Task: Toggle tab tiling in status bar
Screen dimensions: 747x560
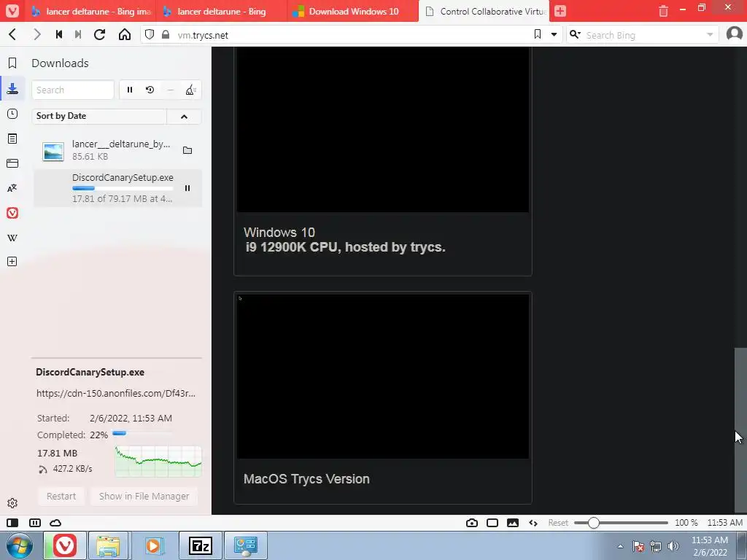Action: (35, 522)
